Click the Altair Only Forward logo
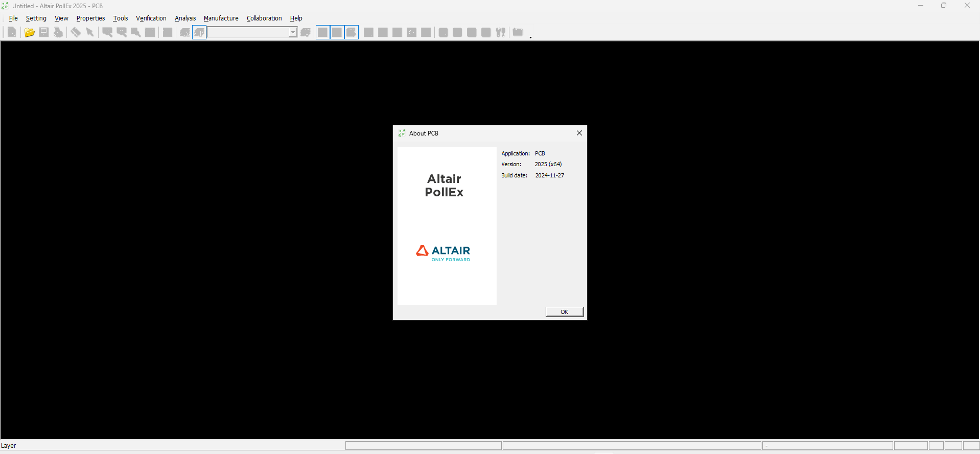This screenshot has height=454, width=980. (x=444, y=253)
